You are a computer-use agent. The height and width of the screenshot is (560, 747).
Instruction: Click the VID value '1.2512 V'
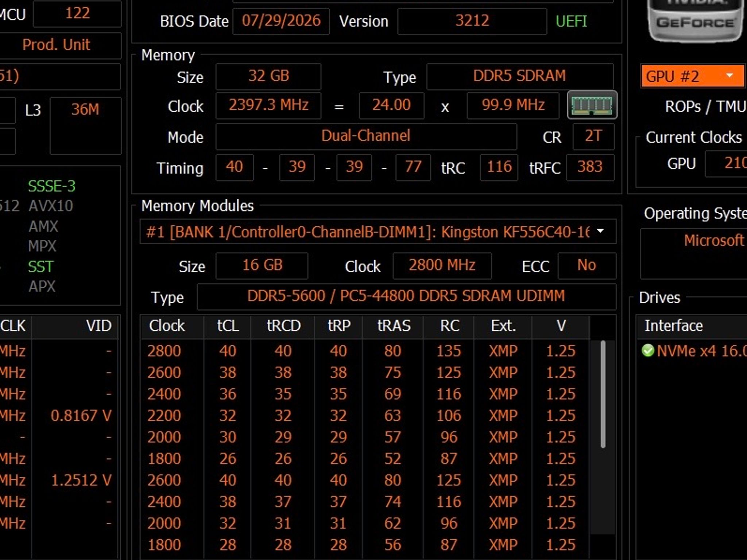[x=81, y=480]
